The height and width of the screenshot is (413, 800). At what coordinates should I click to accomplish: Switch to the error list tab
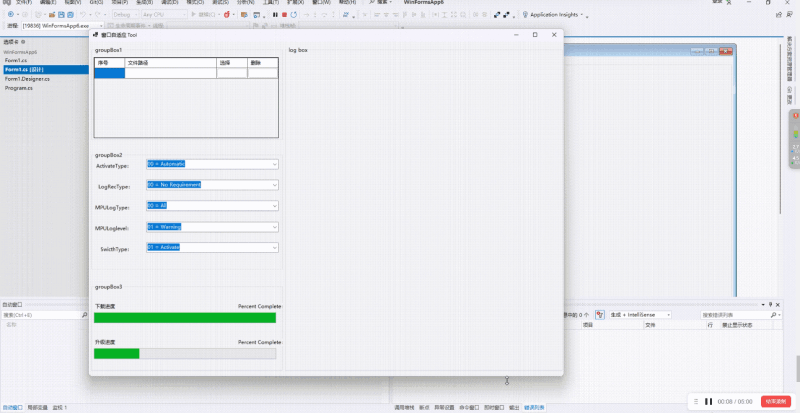[x=534, y=408]
